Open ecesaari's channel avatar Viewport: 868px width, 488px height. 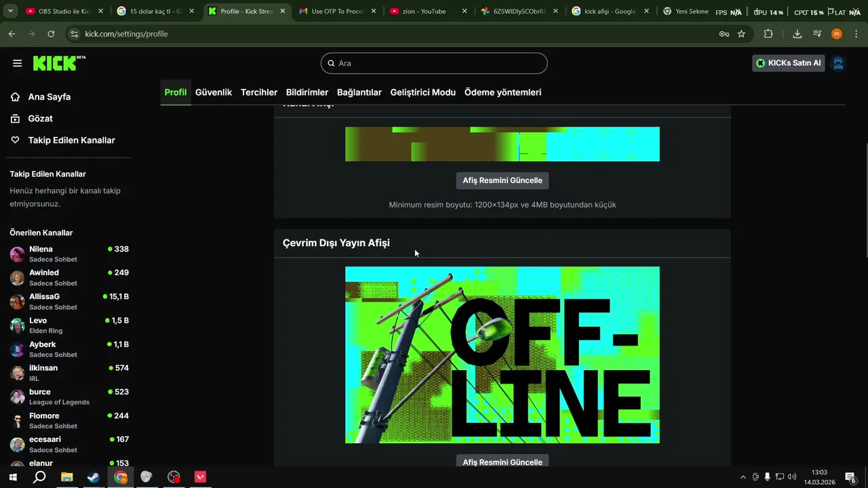(18, 445)
